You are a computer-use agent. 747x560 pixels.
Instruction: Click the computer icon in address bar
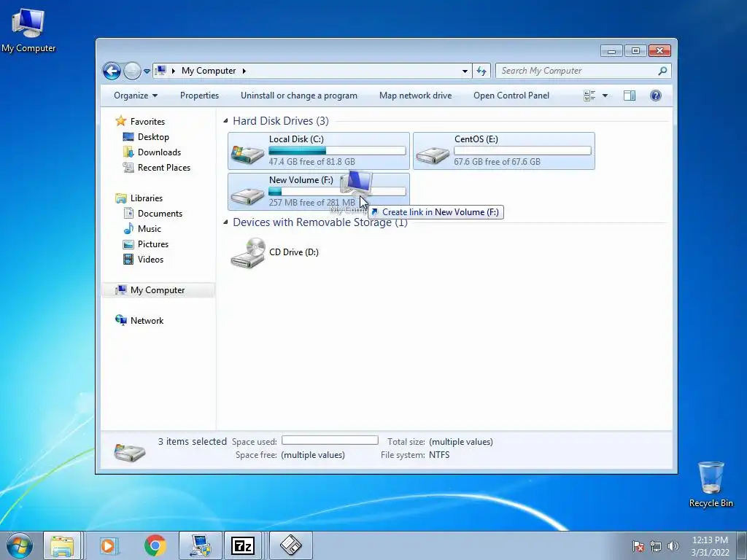click(x=161, y=71)
